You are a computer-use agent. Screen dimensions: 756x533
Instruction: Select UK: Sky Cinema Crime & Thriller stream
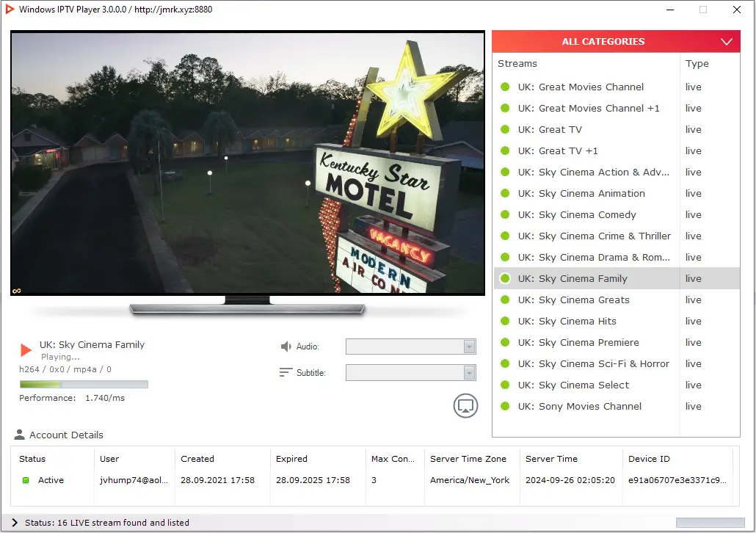617,236
